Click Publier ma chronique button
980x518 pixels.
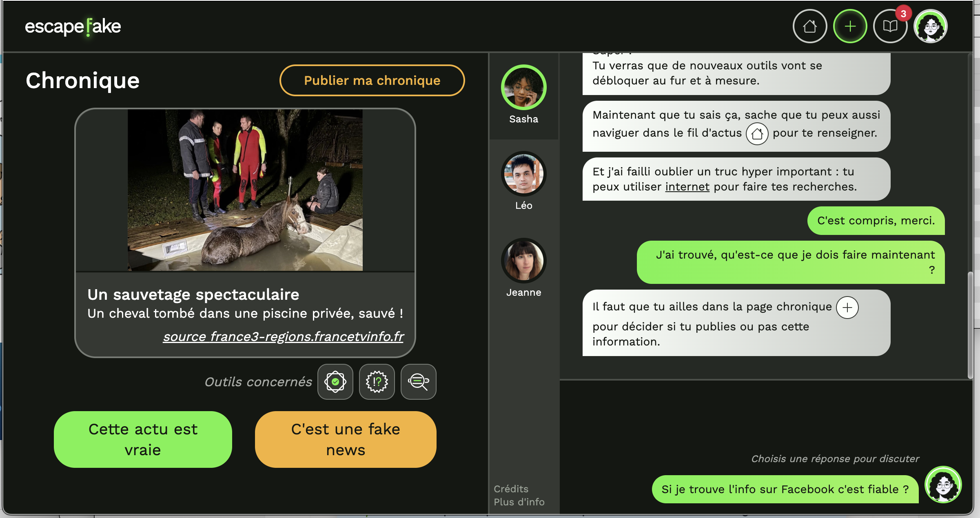(372, 80)
